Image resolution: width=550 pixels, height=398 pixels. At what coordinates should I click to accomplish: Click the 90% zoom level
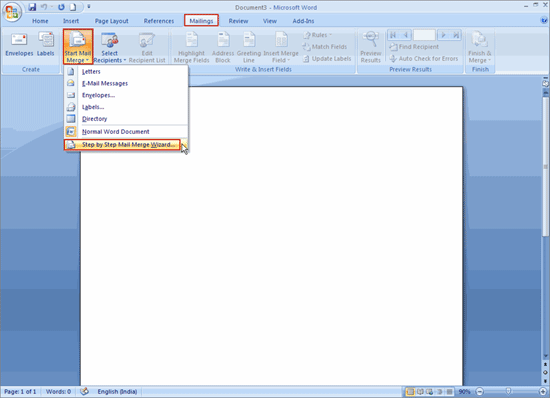coord(464,392)
